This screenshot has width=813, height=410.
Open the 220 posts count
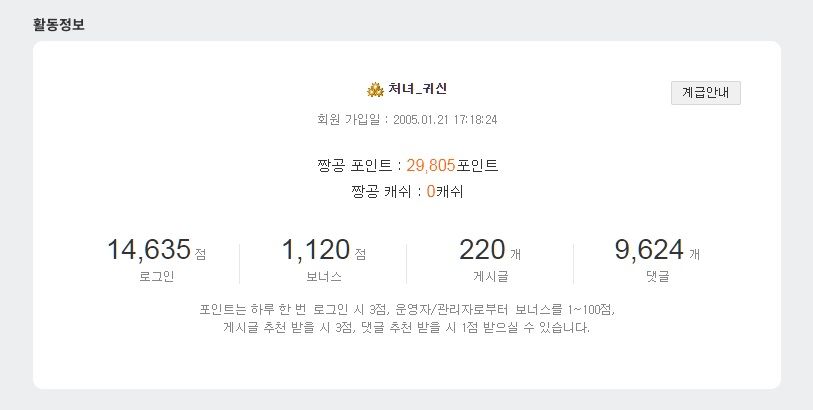pos(482,250)
